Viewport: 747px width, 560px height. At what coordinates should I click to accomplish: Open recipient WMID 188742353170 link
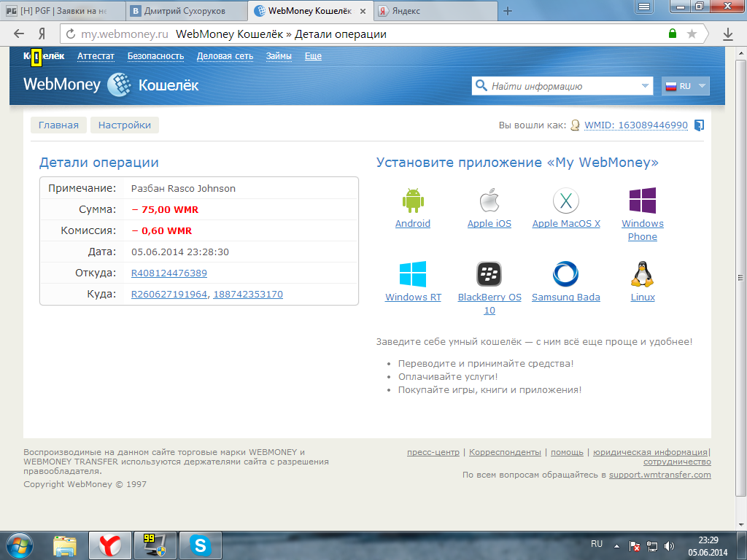coord(248,295)
